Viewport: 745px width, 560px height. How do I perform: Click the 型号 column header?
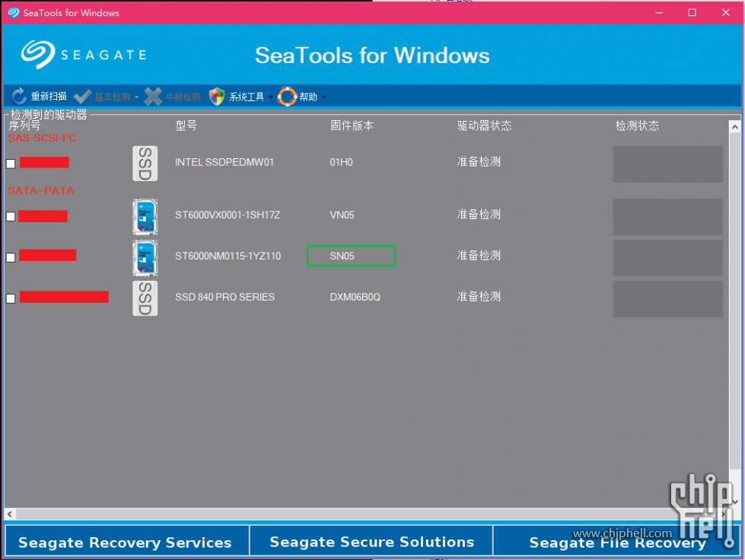tap(186, 126)
